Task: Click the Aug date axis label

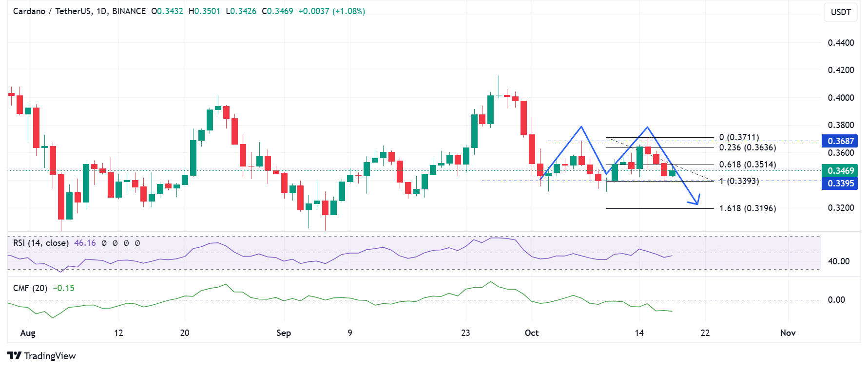Action: [x=28, y=333]
